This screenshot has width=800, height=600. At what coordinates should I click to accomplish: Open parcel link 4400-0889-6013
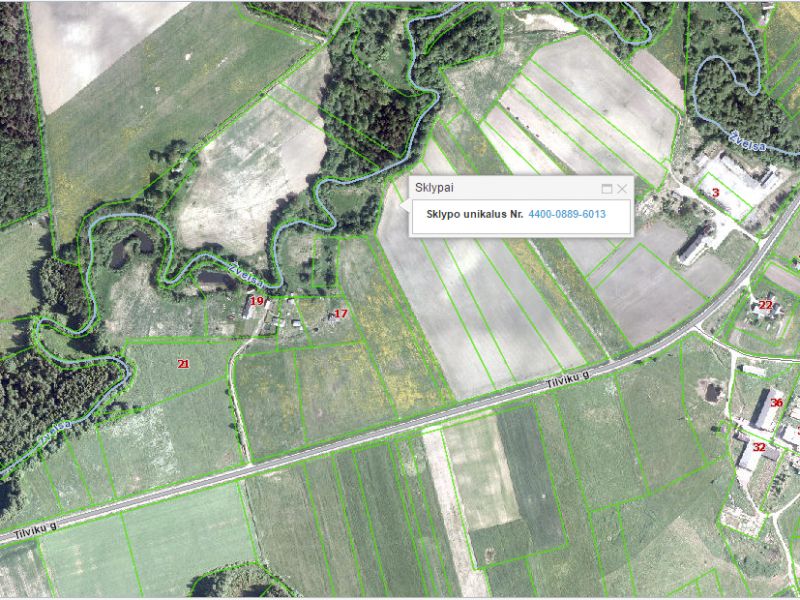coord(567,214)
